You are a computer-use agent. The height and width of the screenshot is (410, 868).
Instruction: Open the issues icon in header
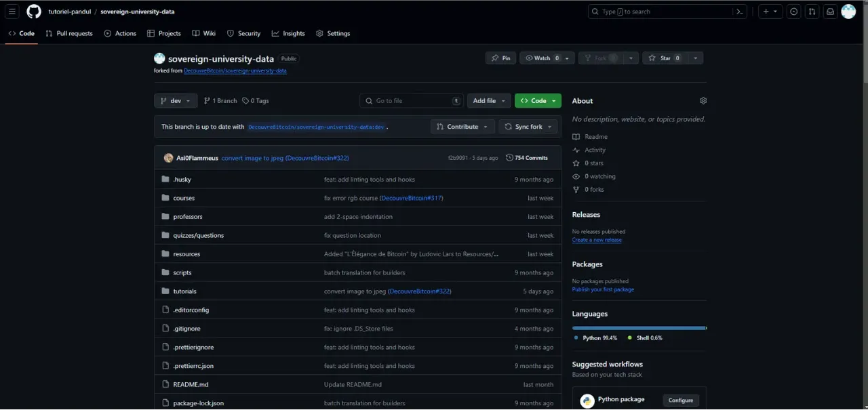[793, 12]
